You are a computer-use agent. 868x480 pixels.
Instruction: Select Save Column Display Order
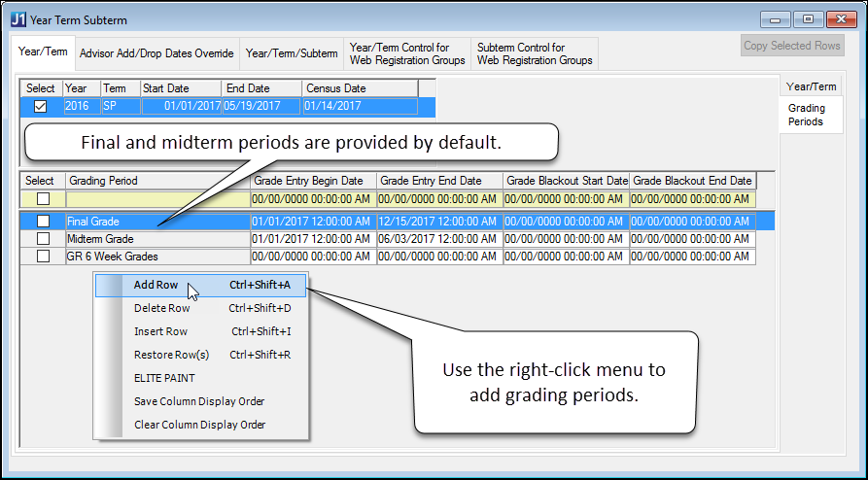click(x=198, y=401)
